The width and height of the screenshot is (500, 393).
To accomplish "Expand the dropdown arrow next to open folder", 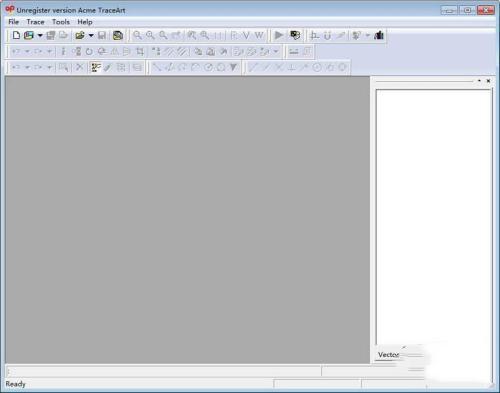I will point(91,35).
